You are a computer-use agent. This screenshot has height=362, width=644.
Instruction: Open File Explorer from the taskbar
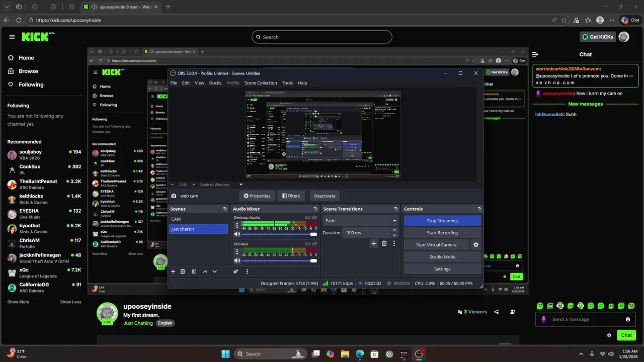345,354
